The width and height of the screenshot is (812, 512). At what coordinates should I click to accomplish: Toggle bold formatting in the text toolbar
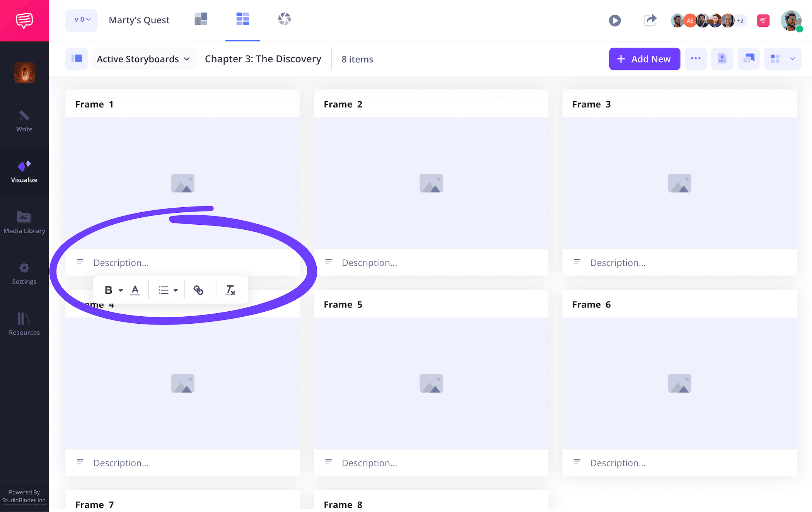tap(109, 290)
